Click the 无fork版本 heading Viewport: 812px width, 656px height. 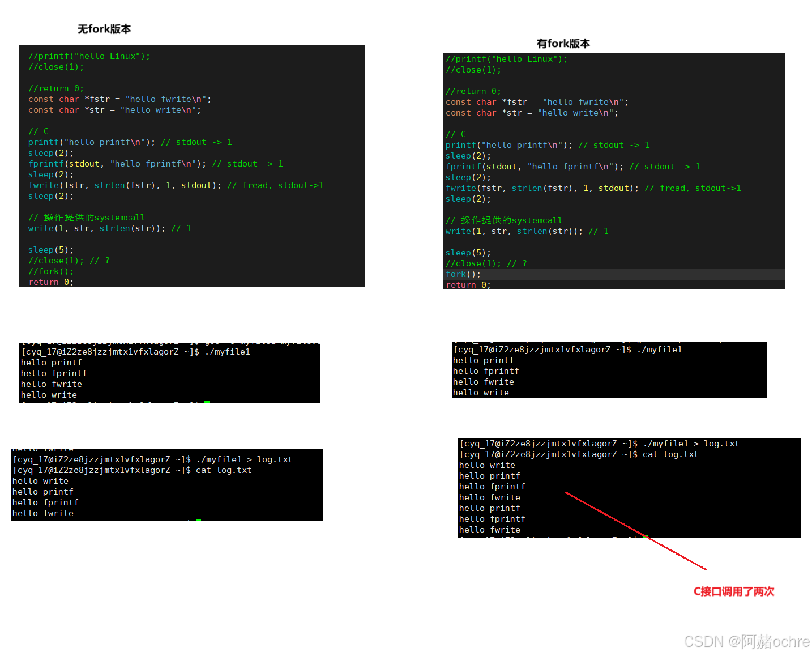(x=104, y=29)
